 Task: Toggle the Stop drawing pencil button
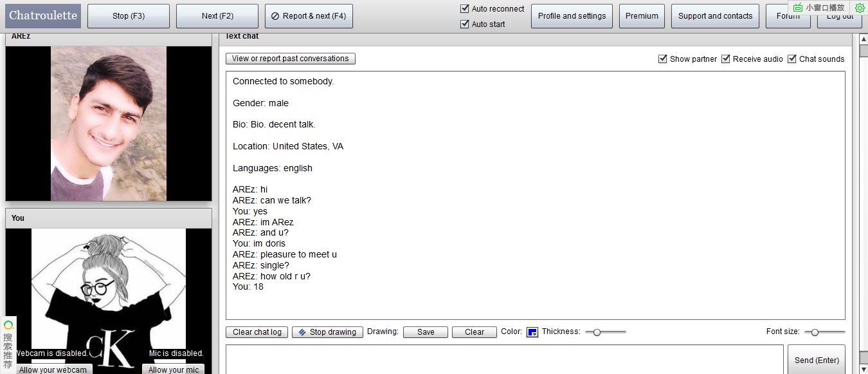coord(327,332)
